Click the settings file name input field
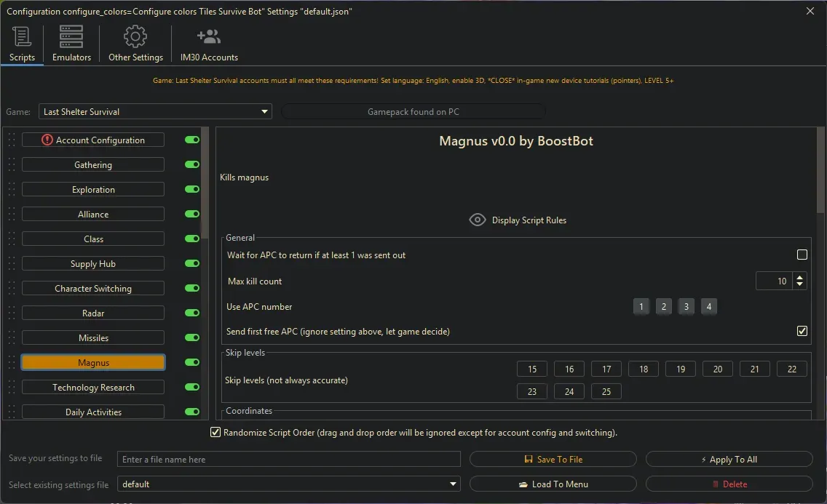 click(x=288, y=459)
